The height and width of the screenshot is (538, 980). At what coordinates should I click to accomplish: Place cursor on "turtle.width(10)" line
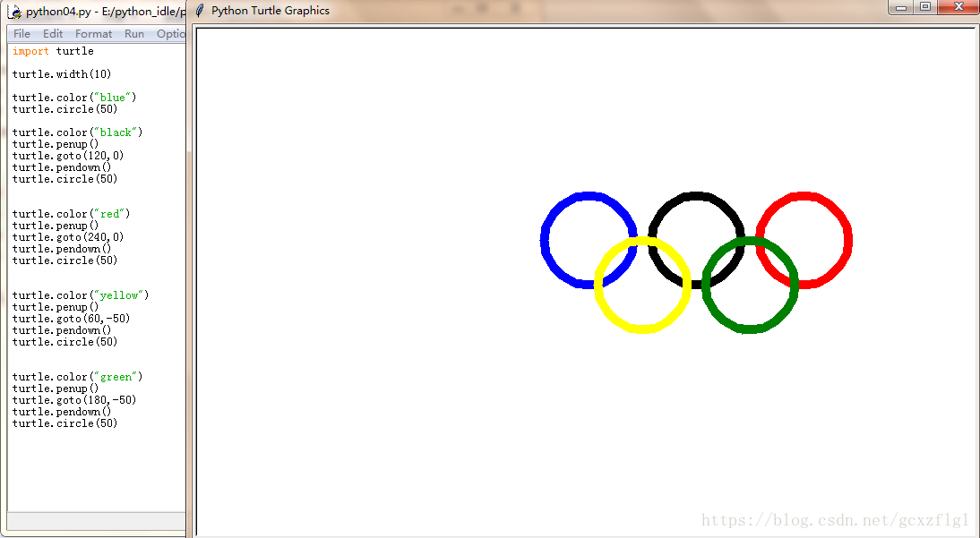62,74
